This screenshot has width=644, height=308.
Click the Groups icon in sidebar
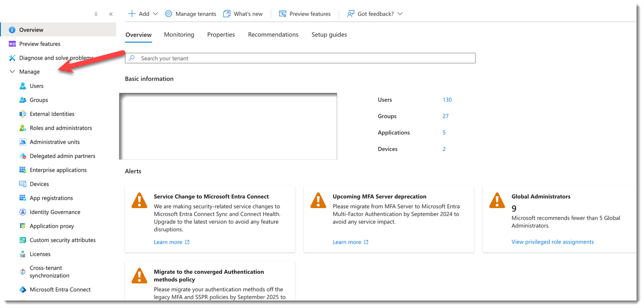tap(23, 100)
